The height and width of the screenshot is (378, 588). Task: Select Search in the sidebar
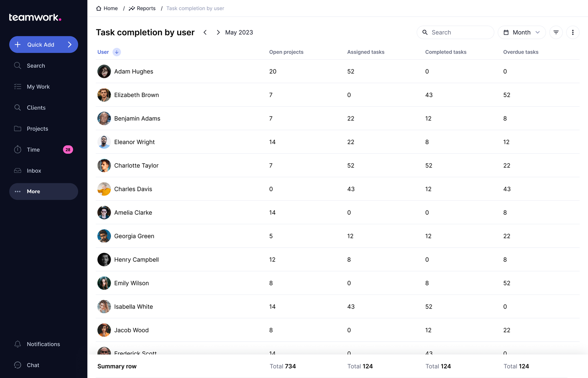[35, 65]
